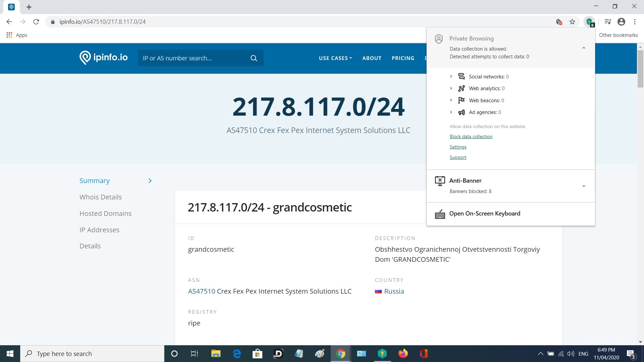This screenshot has width=644, height=362.
Task: Click the Private Browsing shield icon
Action: coord(439,39)
